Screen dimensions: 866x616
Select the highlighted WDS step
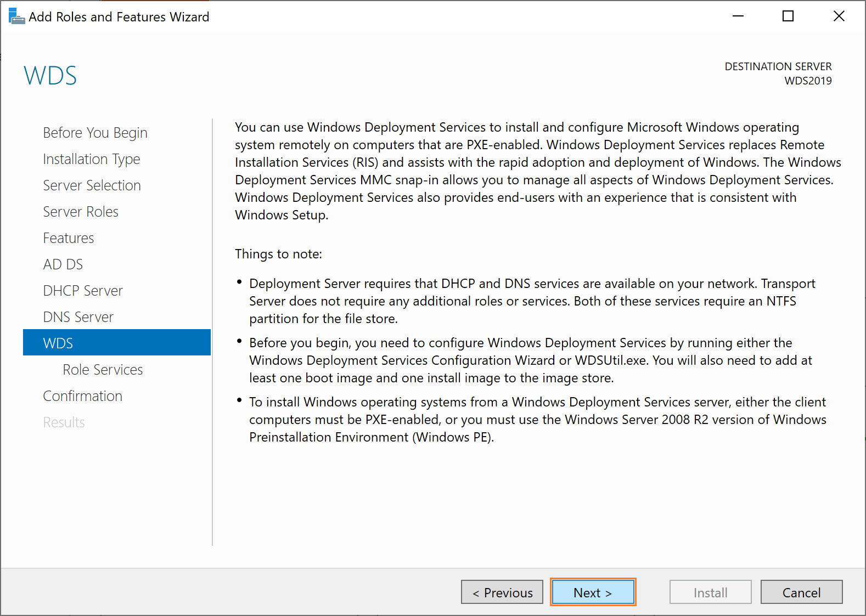(x=117, y=342)
